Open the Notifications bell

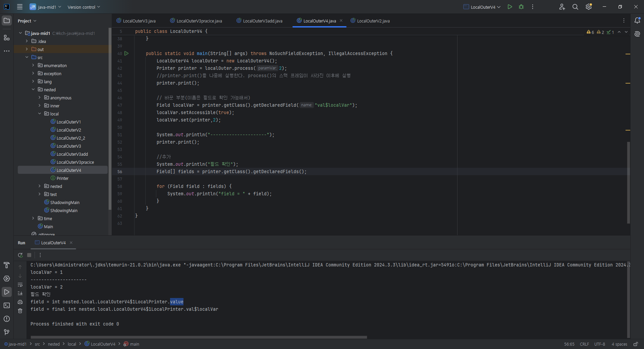pos(637,21)
